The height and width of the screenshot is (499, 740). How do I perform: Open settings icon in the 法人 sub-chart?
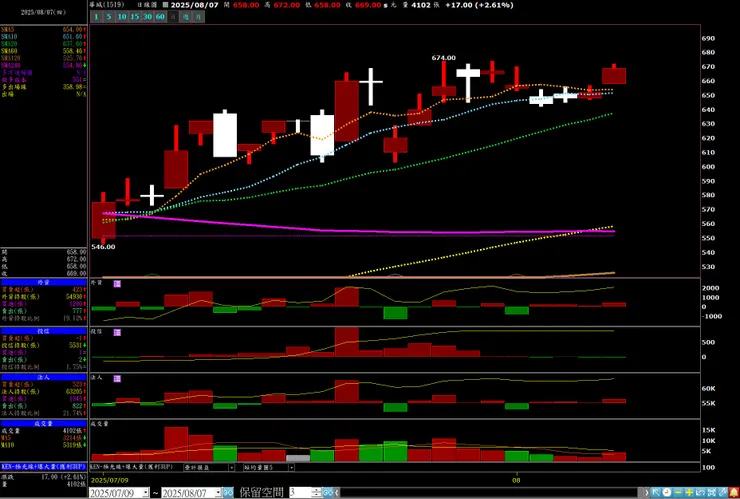(x=117, y=379)
